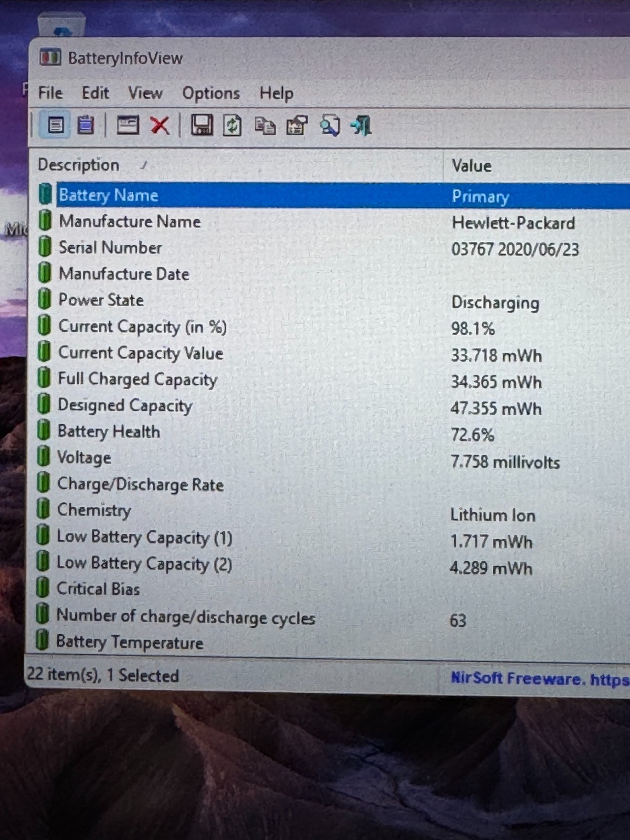
Task: Open the Options menu
Action: [x=211, y=94]
